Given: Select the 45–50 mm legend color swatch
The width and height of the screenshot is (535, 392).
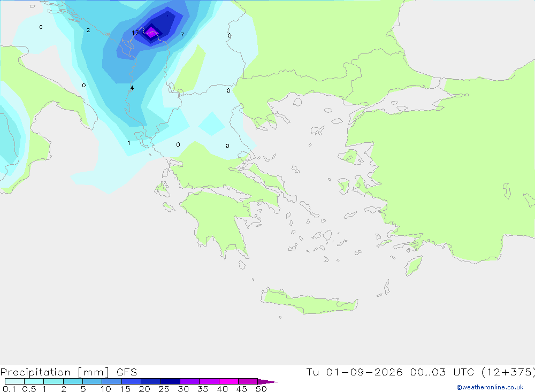Looking at the screenshot, I should 248,381.
